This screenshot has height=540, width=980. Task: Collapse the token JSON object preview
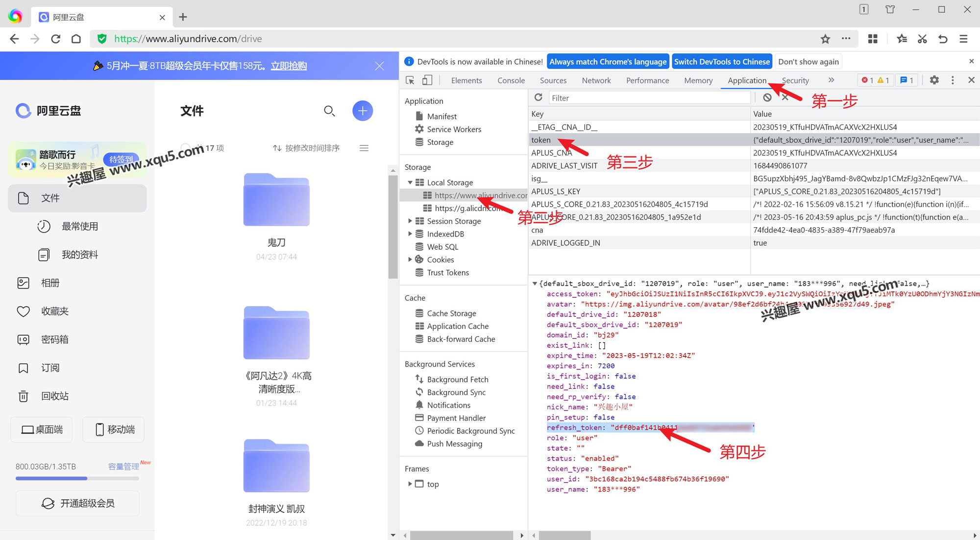535,283
